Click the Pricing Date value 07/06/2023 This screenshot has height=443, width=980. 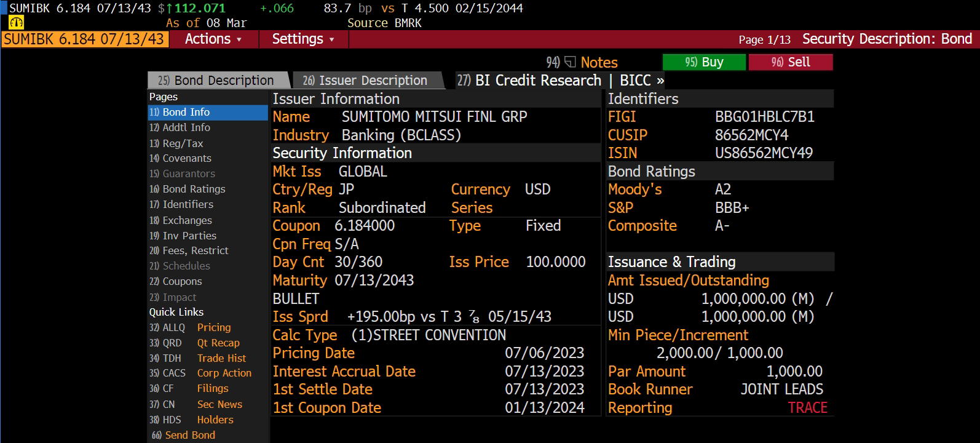point(545,353)
